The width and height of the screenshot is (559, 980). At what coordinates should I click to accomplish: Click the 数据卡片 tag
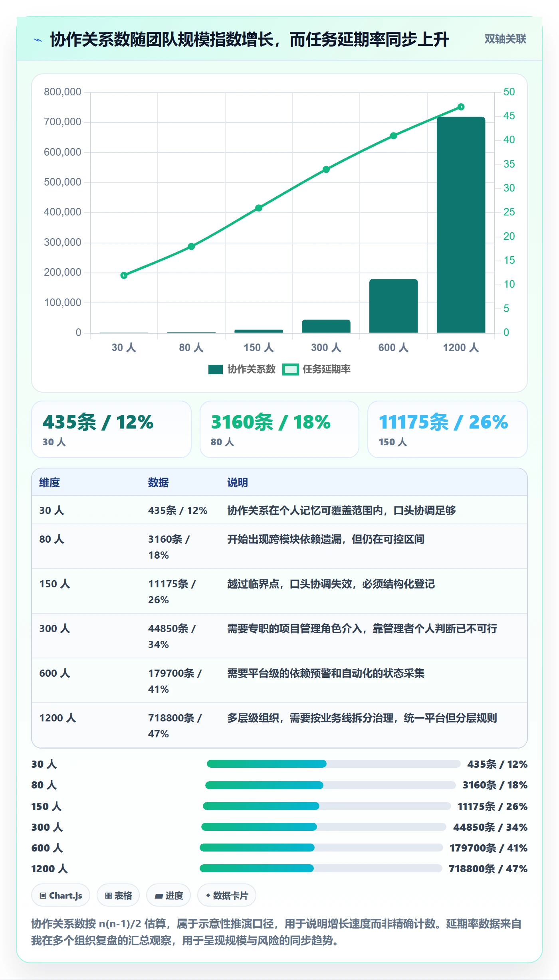(227, 895)
